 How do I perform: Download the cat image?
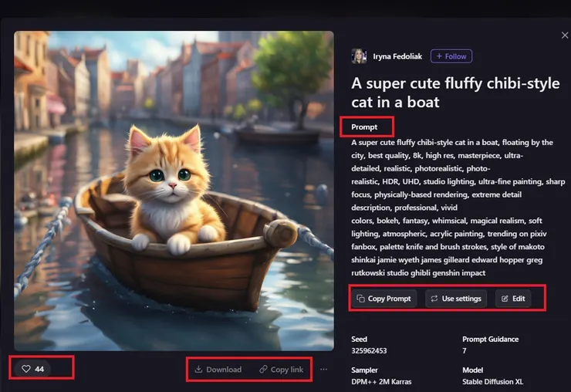click(218, 370)
